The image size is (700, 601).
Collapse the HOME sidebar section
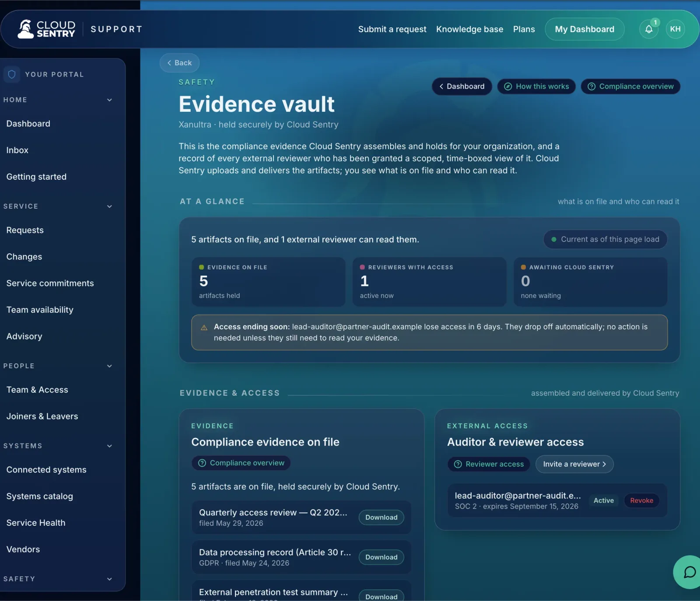[109, 100]
